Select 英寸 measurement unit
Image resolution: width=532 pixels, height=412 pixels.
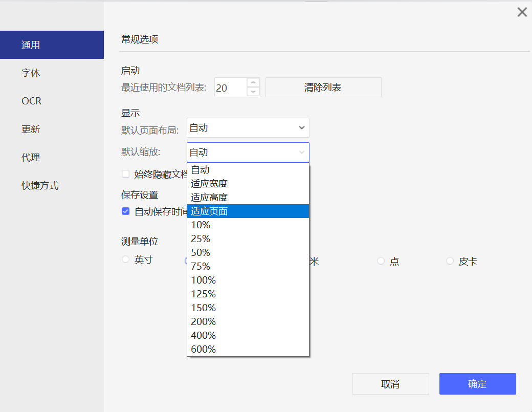point(126,260)
